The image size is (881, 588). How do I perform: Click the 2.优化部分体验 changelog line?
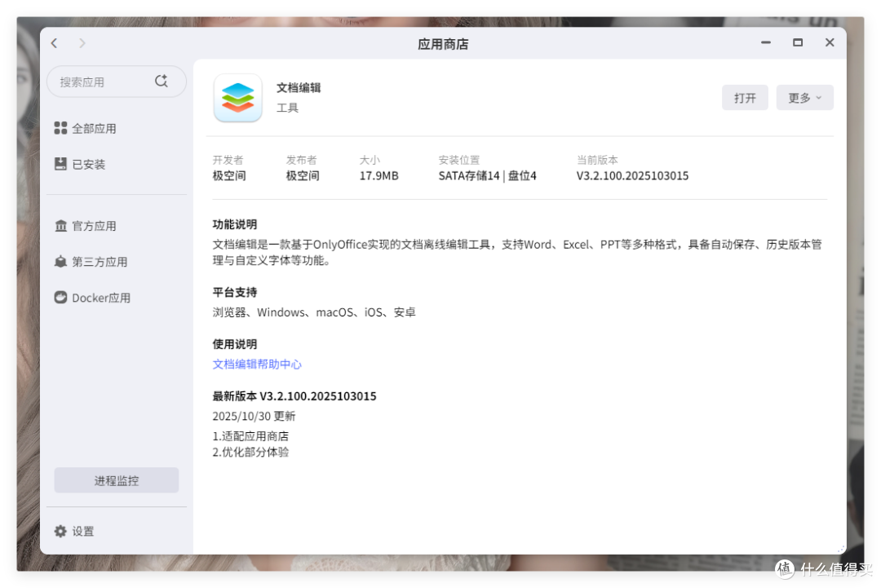(250, 452)
